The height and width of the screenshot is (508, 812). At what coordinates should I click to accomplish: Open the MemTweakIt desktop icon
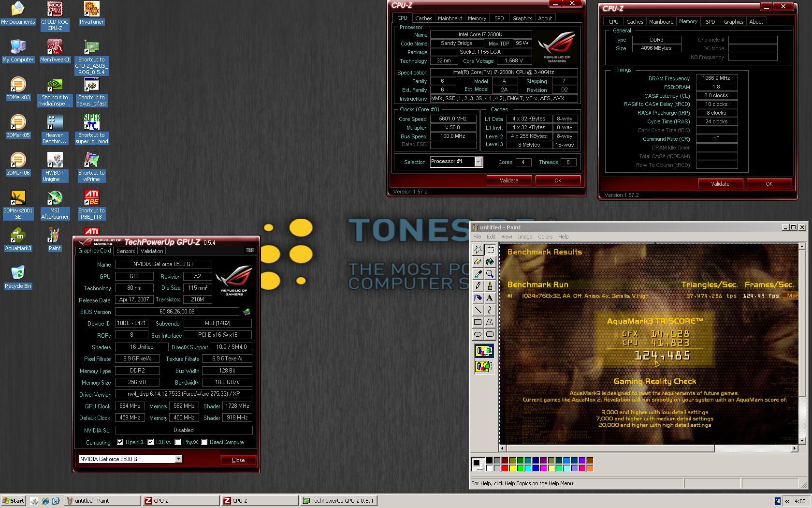point(55,51)
